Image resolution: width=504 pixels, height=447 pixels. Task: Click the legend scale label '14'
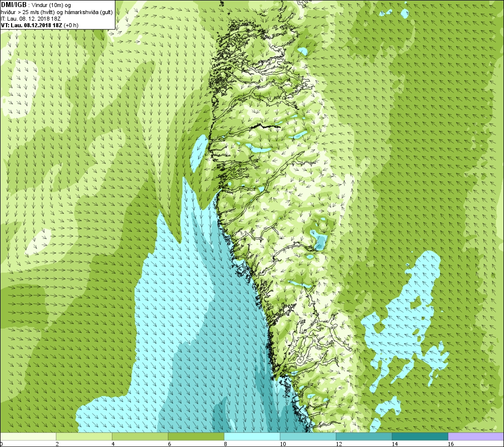pos(395,444)
